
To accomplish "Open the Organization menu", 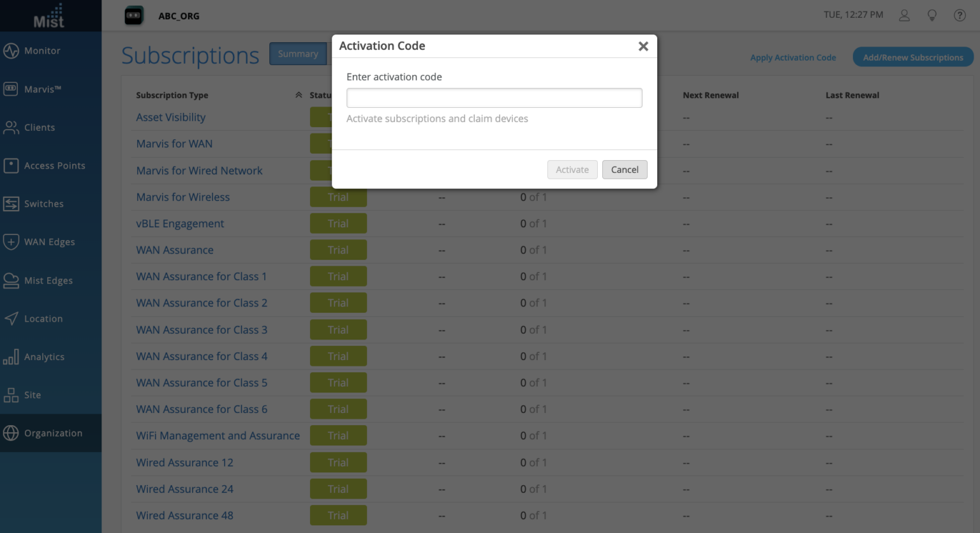I will point(53,433).
